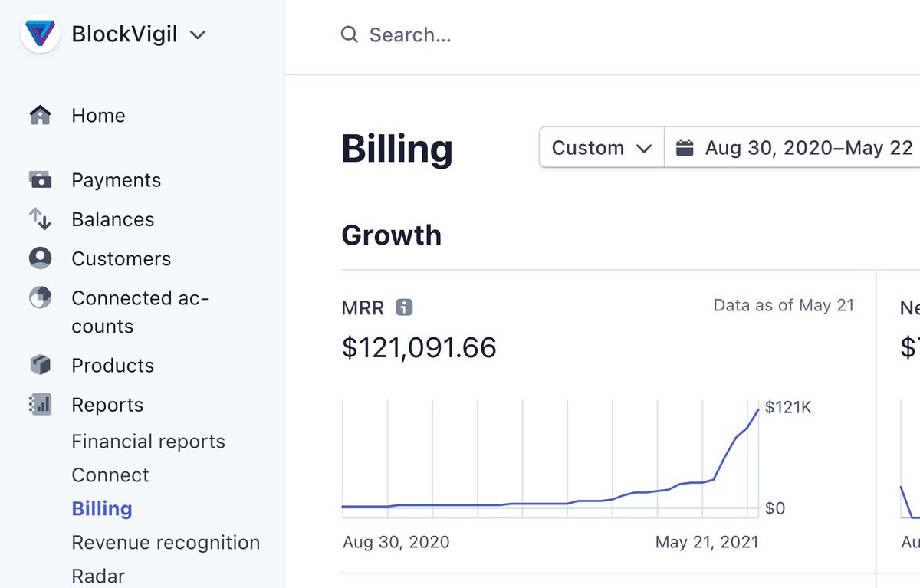Click the Data as of May 21 note
920x588 pixels.
pos(784,305)
